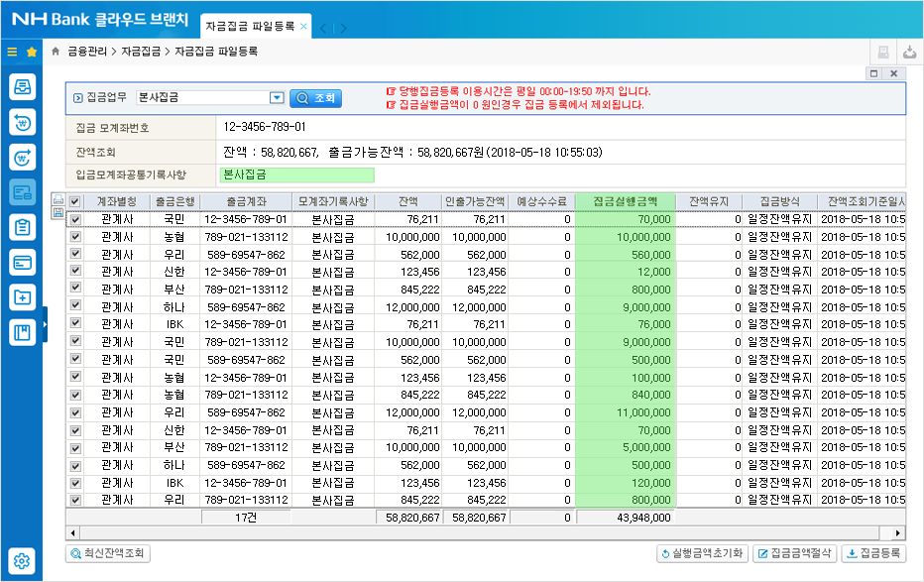The image size is (924, 582).
Task: Maximize the inner panel
Action: tap(873, 73)
